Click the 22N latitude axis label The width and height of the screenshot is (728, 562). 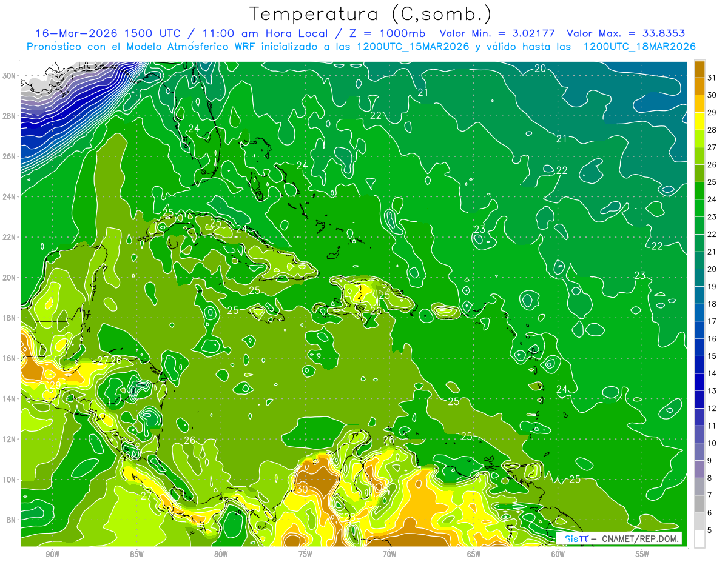(x=10, y=237)
